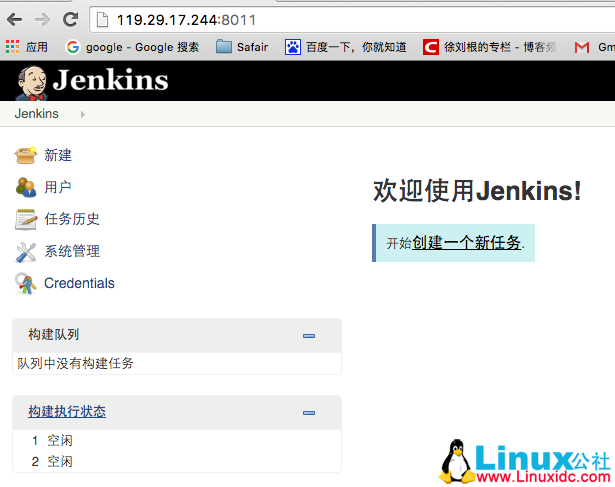Click the Jenkins header title text
Image resolution: width=615 pixels, height=487 pixels.
[111, 80]
